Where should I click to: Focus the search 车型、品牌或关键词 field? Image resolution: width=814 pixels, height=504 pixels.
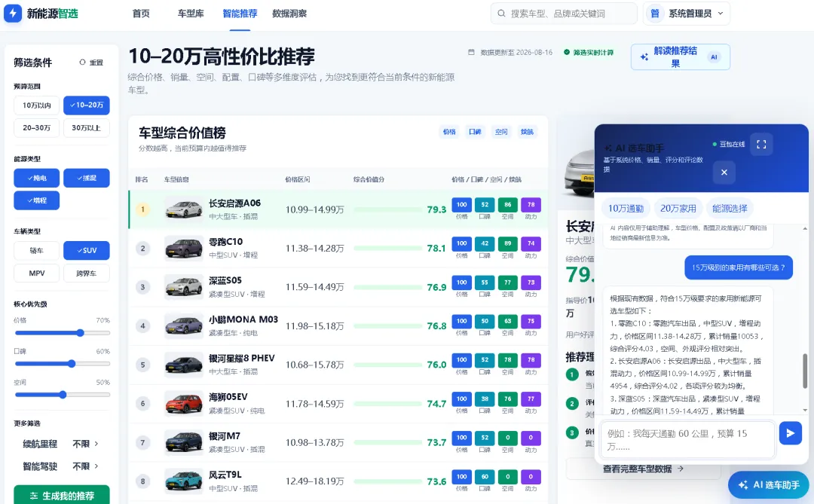click(x=564, y=14)
